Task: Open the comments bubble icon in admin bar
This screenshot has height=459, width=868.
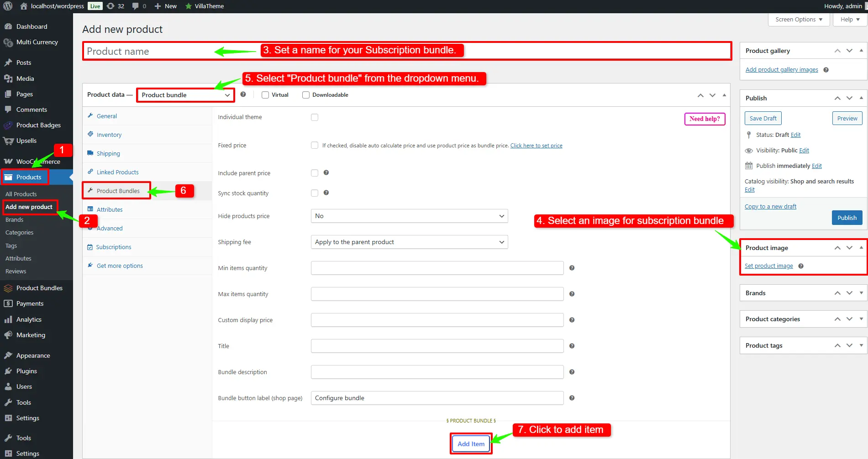Action: (136, 6)
